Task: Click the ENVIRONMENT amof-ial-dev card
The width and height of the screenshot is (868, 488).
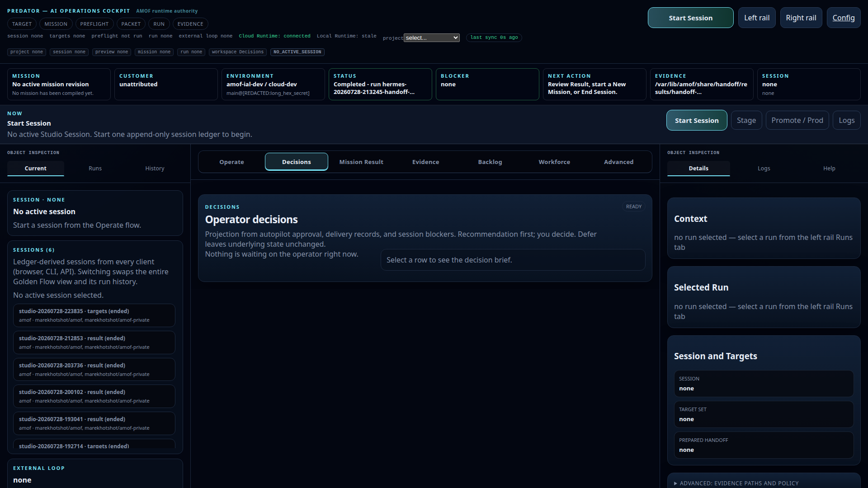Action: pos(273,84)
